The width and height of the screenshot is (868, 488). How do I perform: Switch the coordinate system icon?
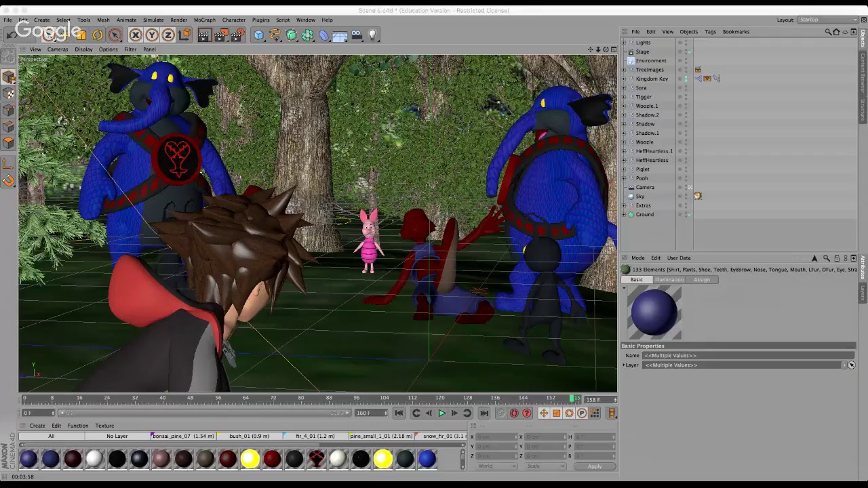184,35
